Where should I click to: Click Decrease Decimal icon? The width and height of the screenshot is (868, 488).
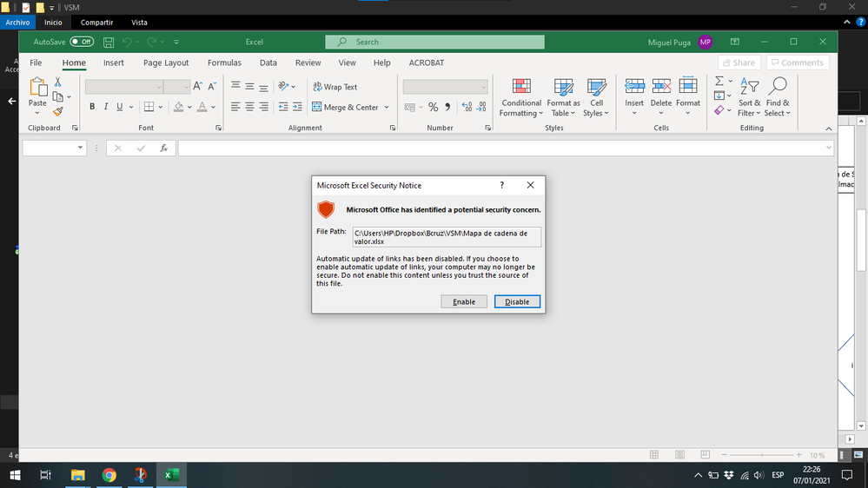coord(481,108)
